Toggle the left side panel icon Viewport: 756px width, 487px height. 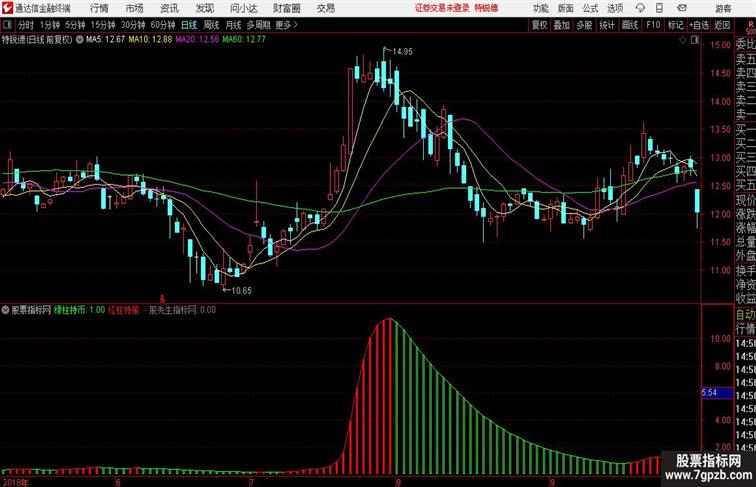click(7, 25)
